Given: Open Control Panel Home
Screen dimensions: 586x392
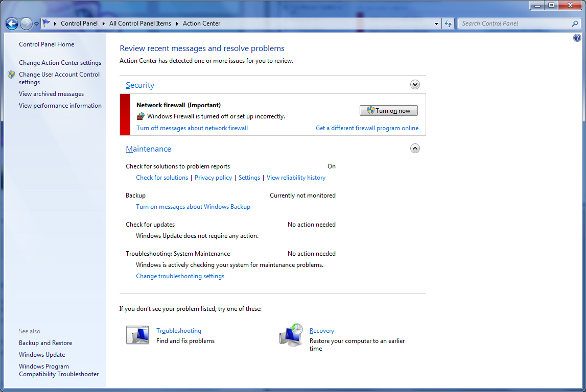Looking at the screenshot, I should tap(46, 44).
